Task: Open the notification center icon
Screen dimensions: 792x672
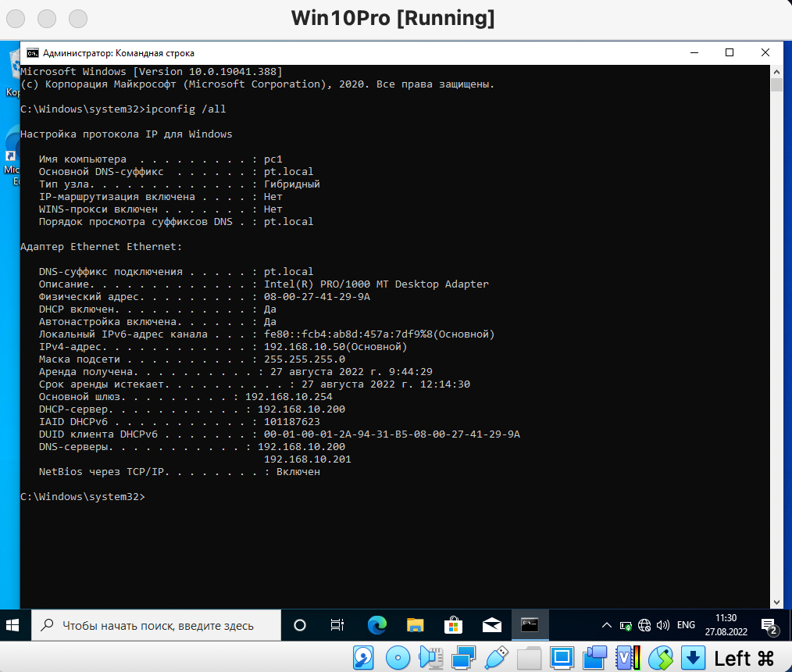Action: coord(769,627)
